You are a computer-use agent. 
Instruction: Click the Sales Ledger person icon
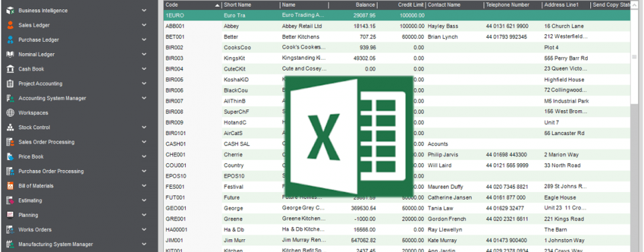click(x=10, y=25)
